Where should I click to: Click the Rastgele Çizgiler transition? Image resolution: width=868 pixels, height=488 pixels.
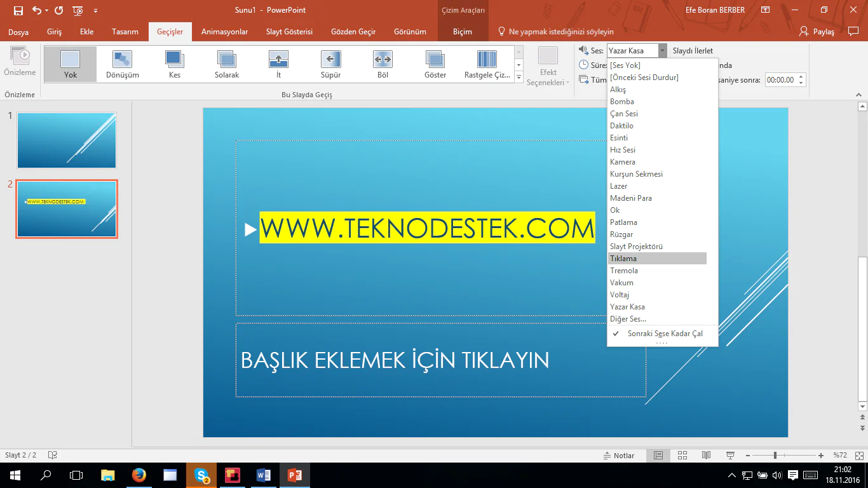487,64
